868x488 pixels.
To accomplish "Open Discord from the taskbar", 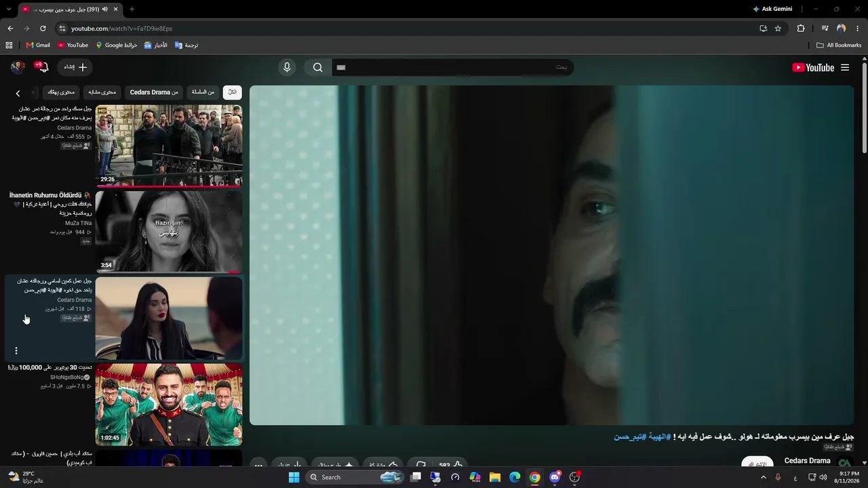I will tap(555, 477).
